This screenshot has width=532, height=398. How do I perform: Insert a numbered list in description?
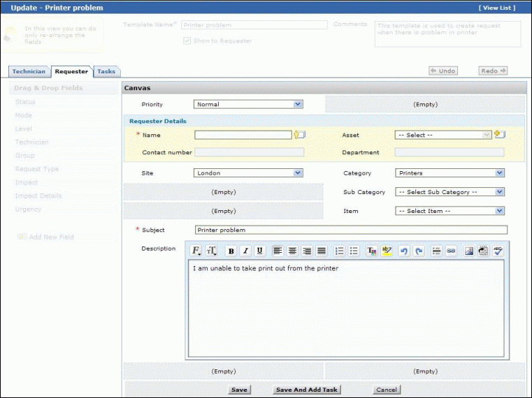[340, 251]
